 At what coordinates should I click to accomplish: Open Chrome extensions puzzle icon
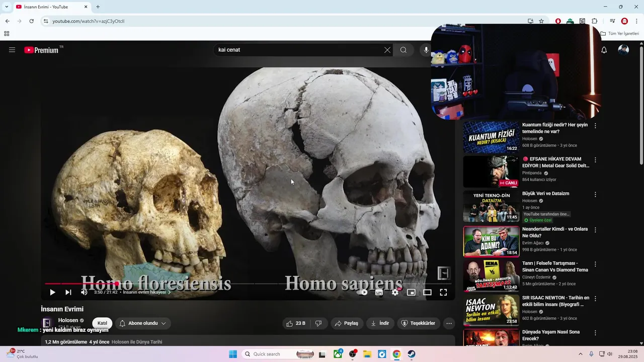pos(595,21)
